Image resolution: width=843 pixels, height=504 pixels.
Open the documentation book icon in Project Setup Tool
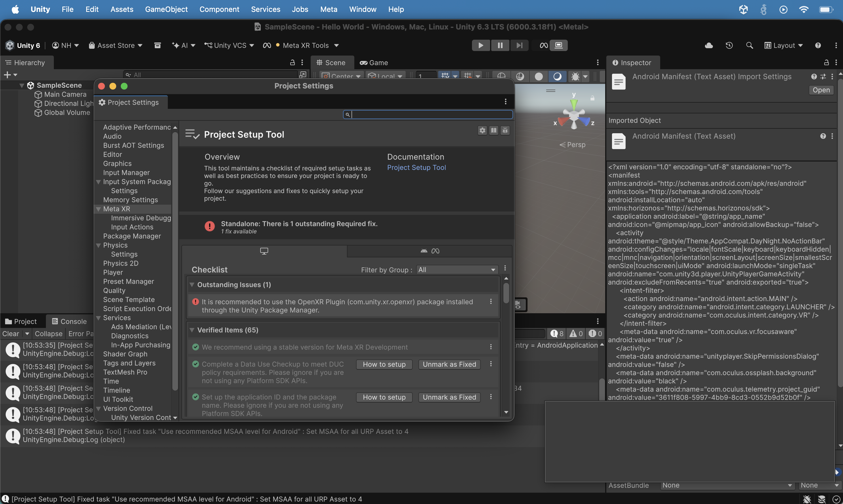(494, 130)
